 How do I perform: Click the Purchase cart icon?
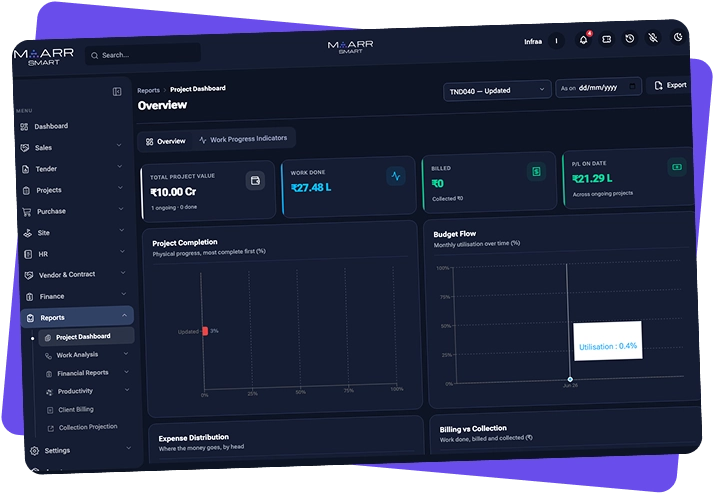(x=27, y=212)
